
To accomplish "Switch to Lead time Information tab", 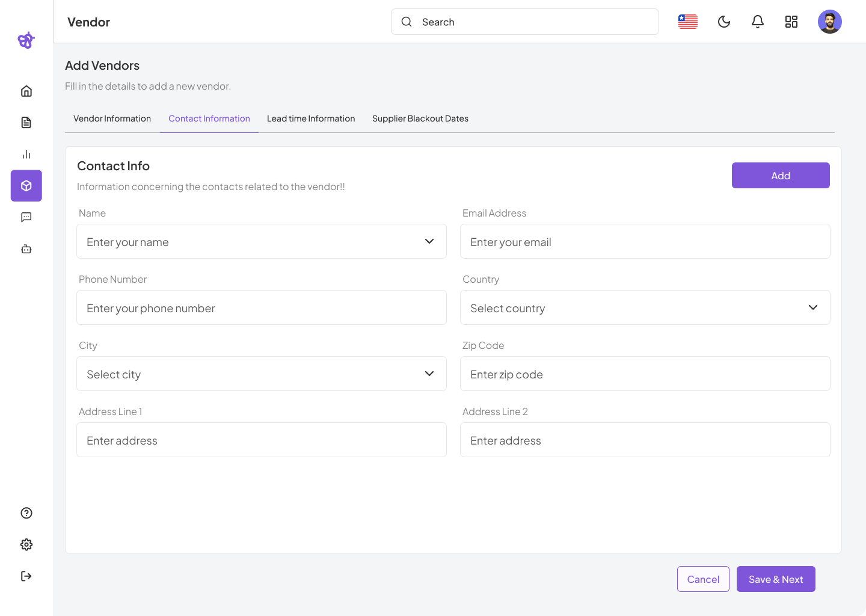I will point(311,119).
